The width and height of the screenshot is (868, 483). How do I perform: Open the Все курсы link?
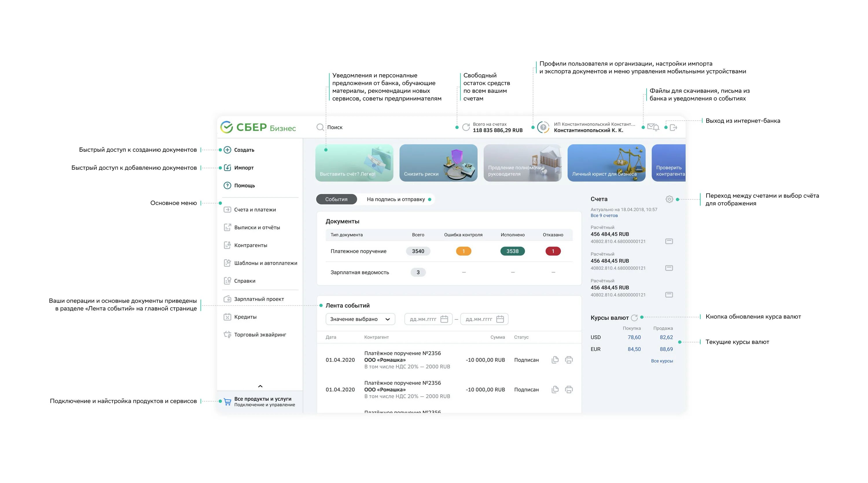(x=662, y=361)
